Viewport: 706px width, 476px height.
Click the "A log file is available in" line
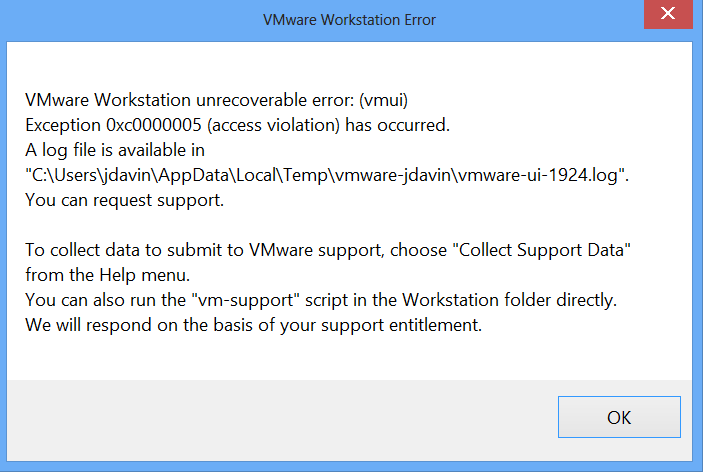(115, 150)
